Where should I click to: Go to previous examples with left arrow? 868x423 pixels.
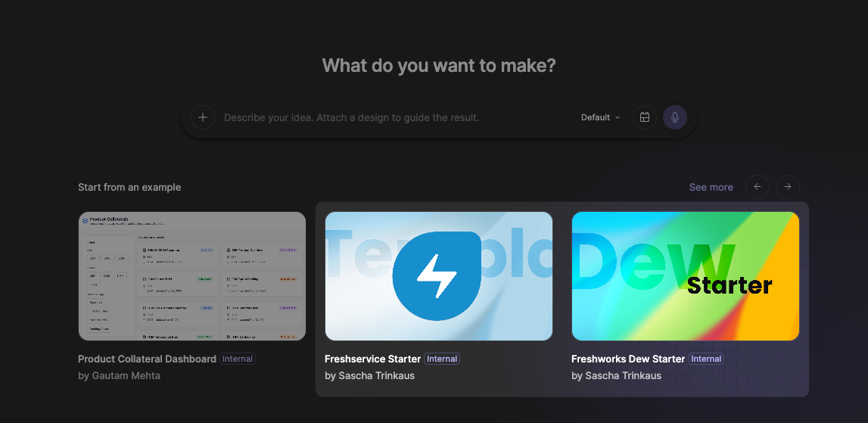tap(758, 187)
